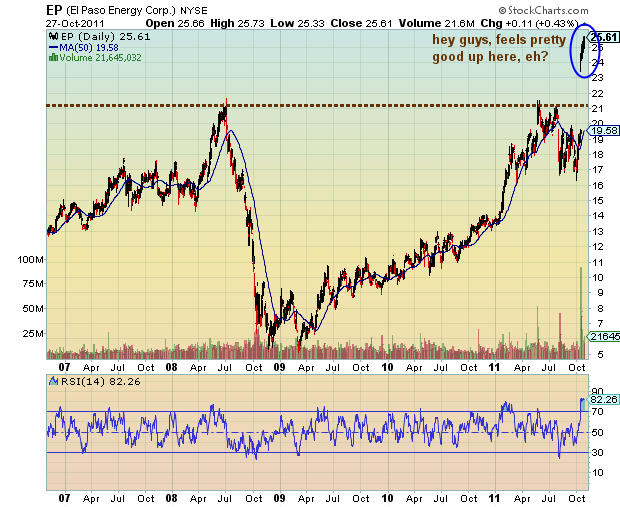Viewport: 620px width, 507px height.
Task: Click the 25M volume axis label
Action: (x=33, y=334)
